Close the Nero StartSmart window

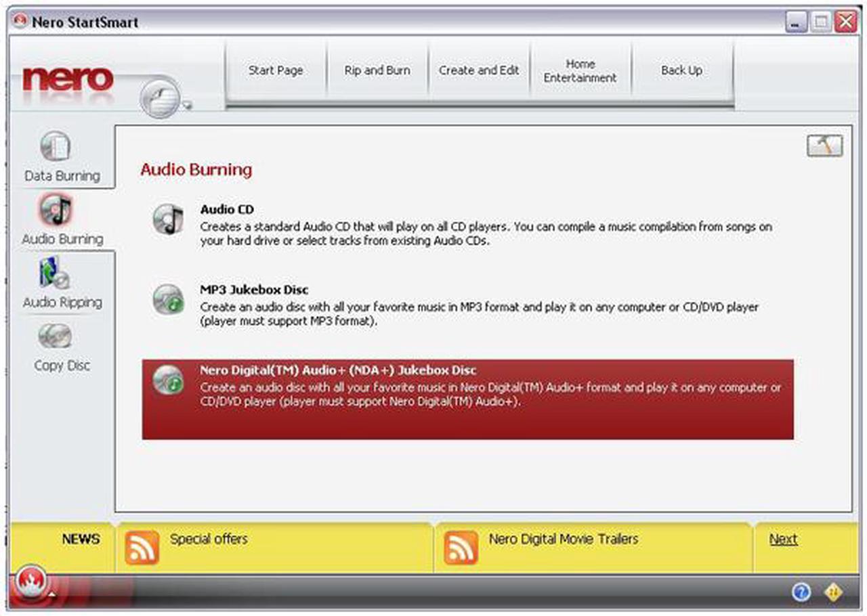pos(845,23)
